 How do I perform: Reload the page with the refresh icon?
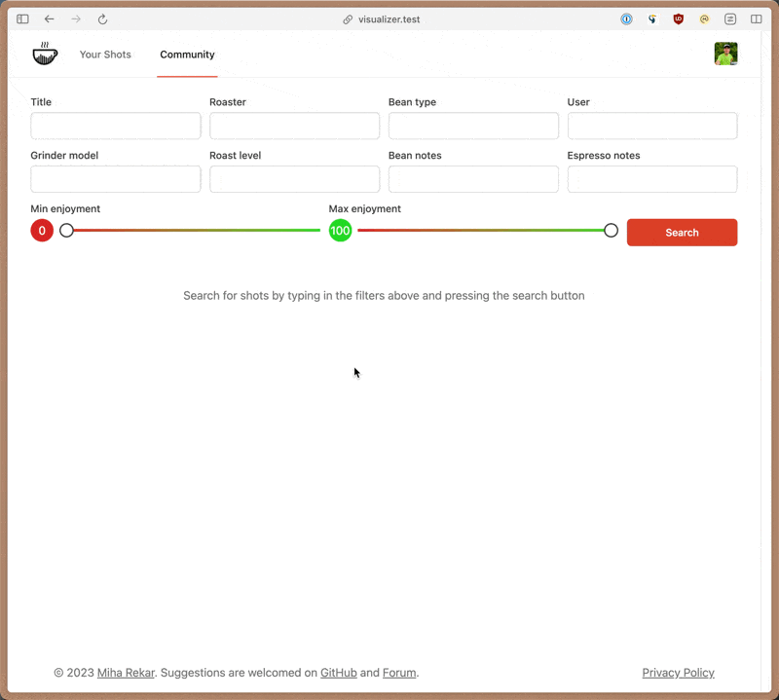tap(103, 19)
